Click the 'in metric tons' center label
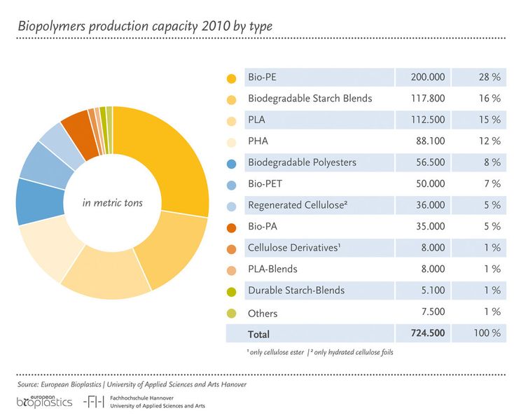This screenshot has height=420, width=514. click(x=113, y=203)
